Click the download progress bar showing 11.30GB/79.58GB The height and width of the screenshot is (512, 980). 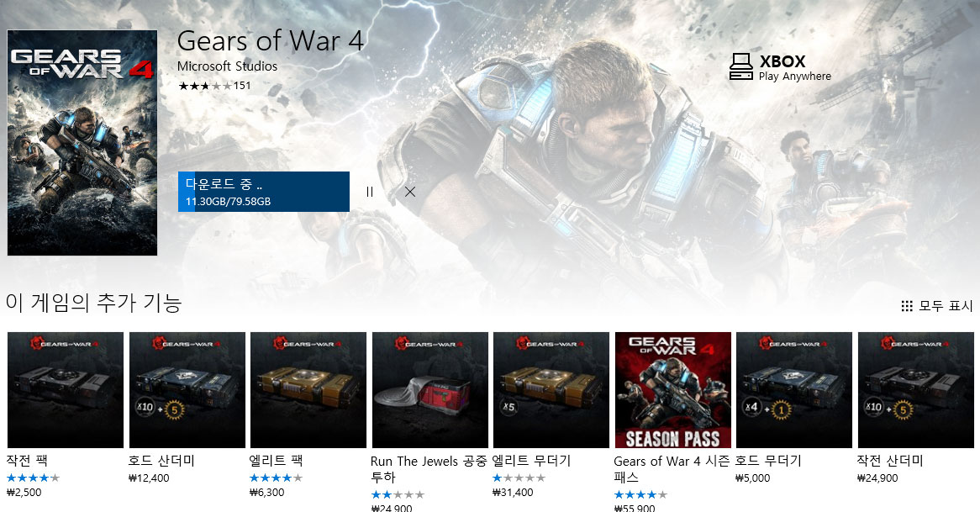pyautogui.click(x=264, y=192)
